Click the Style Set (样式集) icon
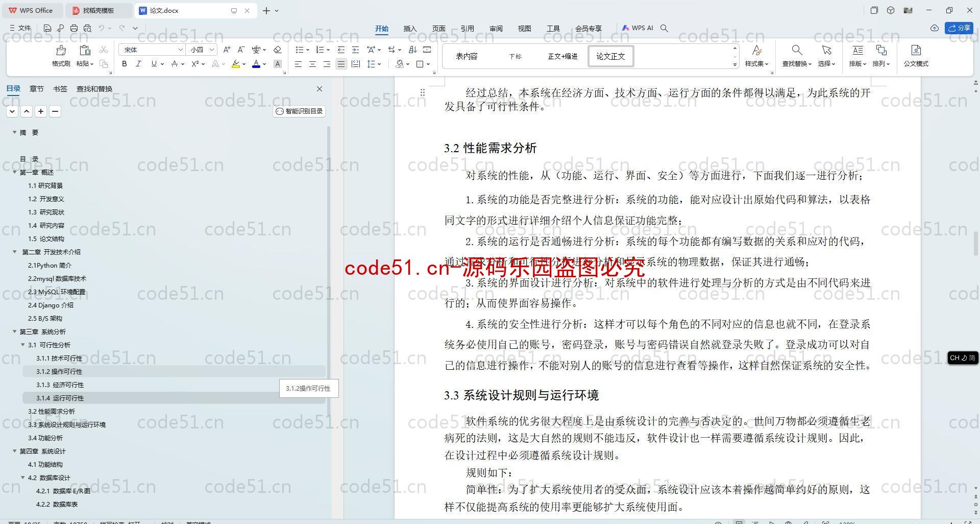 click(x=756, y=50)
